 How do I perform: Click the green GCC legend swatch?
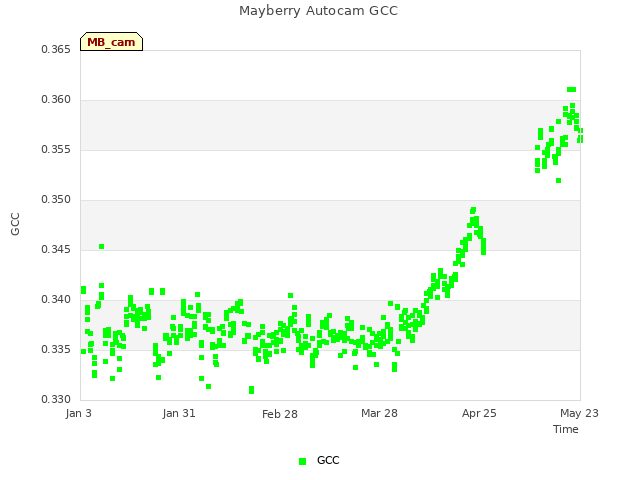(302, 461)
